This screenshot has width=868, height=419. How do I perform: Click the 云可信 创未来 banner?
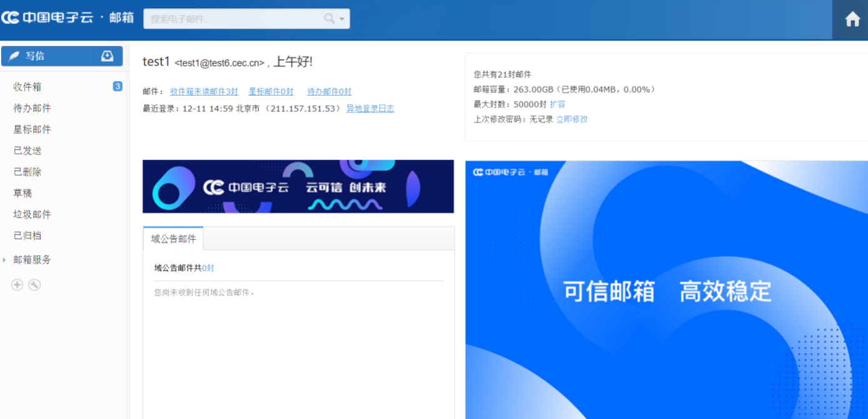298,186
